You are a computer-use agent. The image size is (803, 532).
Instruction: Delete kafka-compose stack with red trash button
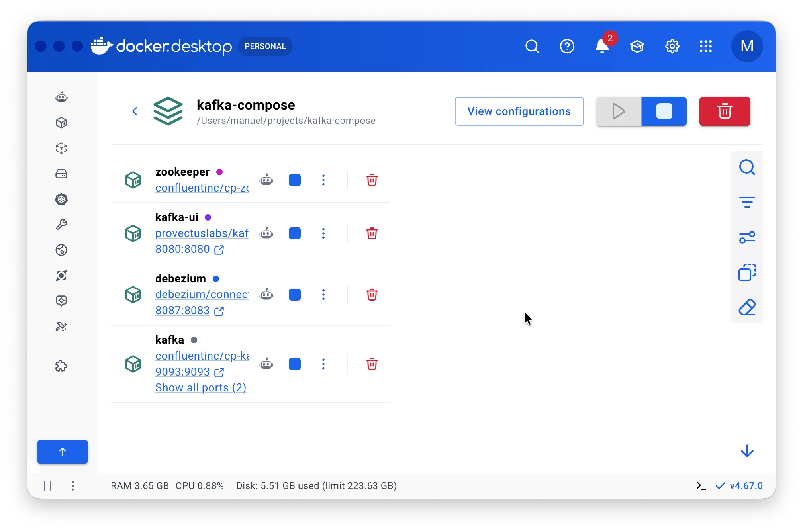[x=725, y=111]
